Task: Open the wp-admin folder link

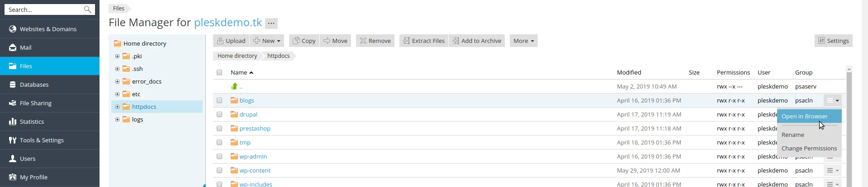Action: tap(253, 156)
